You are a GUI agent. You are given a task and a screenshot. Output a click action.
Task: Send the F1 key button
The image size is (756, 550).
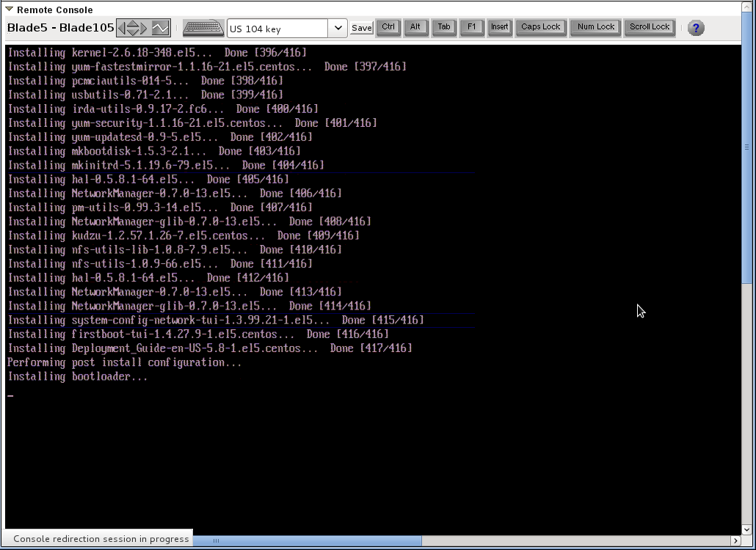pyautogui.click(x=471, y=27)
